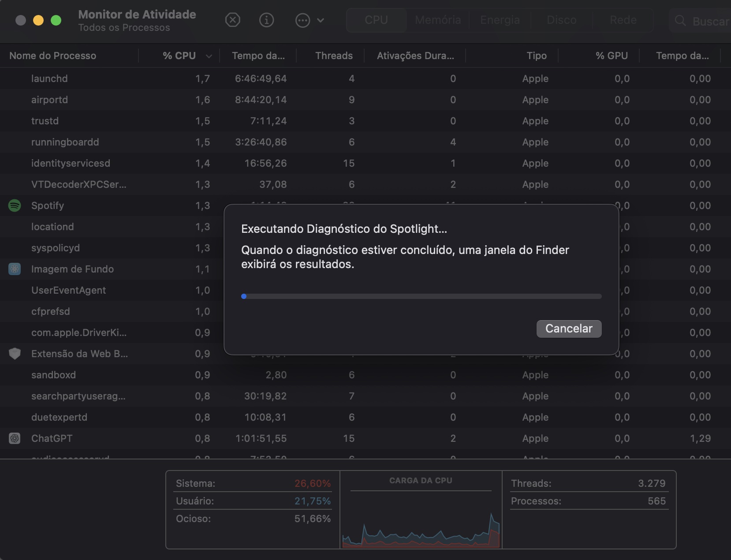Select the Threads column header
731x560 pixels.
[334, 56]
